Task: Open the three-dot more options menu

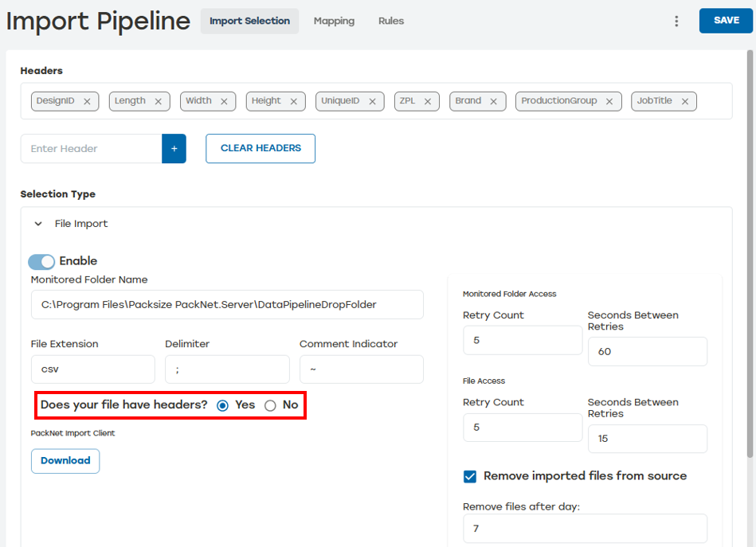Action: click(x=676, y=21)
